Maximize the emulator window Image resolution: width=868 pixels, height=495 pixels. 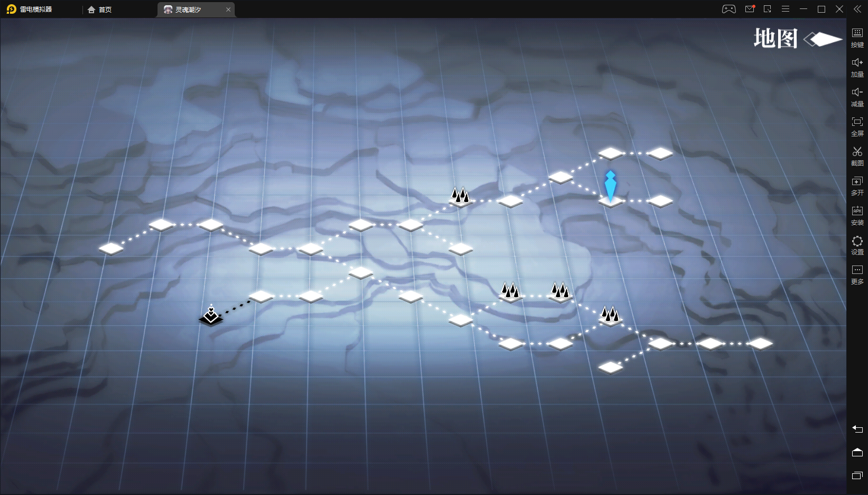[x=821, y=9]
